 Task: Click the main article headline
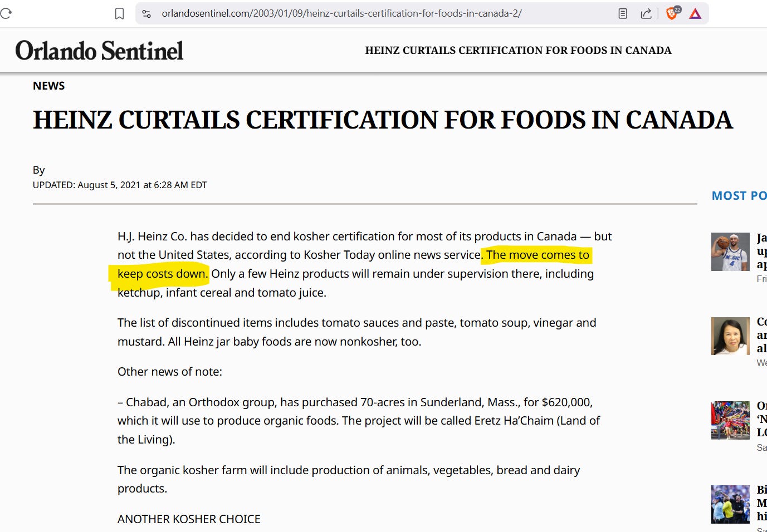(383, 120)
